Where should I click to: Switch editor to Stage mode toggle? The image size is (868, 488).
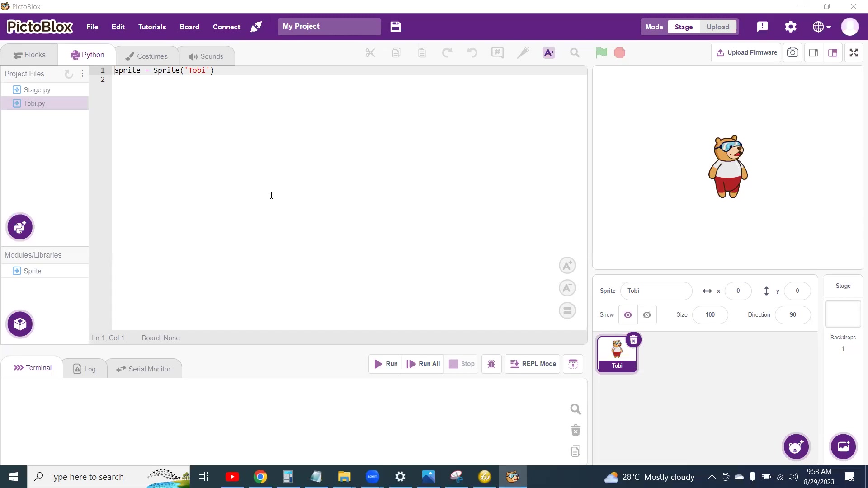point(683,27)
